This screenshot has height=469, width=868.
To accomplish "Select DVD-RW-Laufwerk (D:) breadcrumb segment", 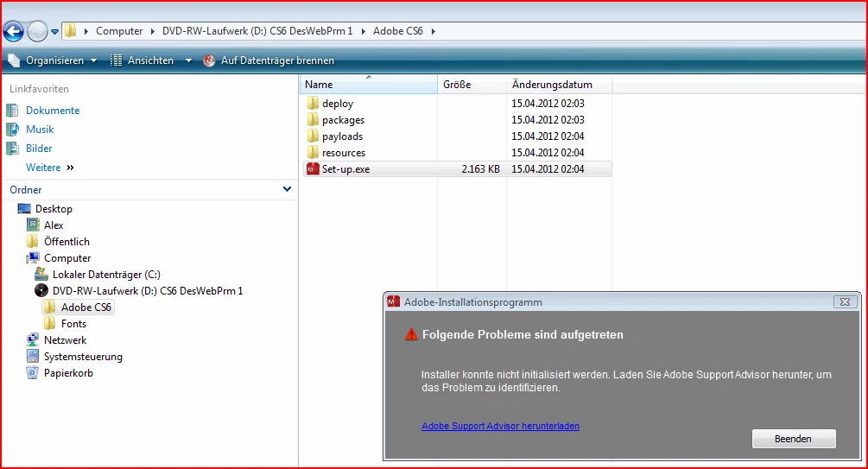I will point(257,31).
